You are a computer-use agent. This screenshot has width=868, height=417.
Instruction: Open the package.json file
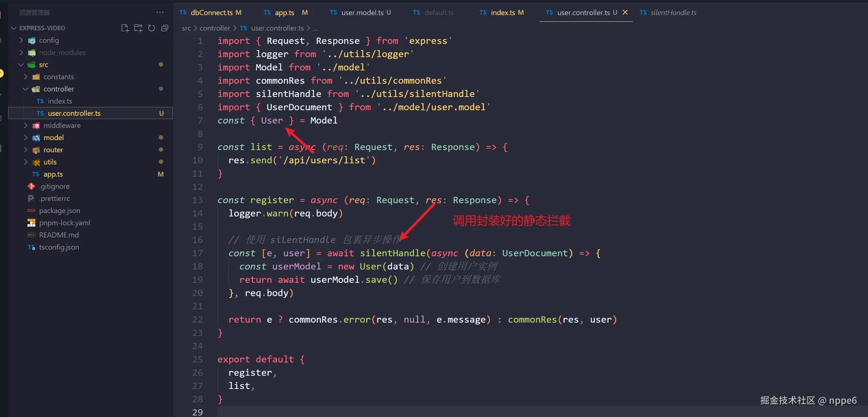point(59,211)
